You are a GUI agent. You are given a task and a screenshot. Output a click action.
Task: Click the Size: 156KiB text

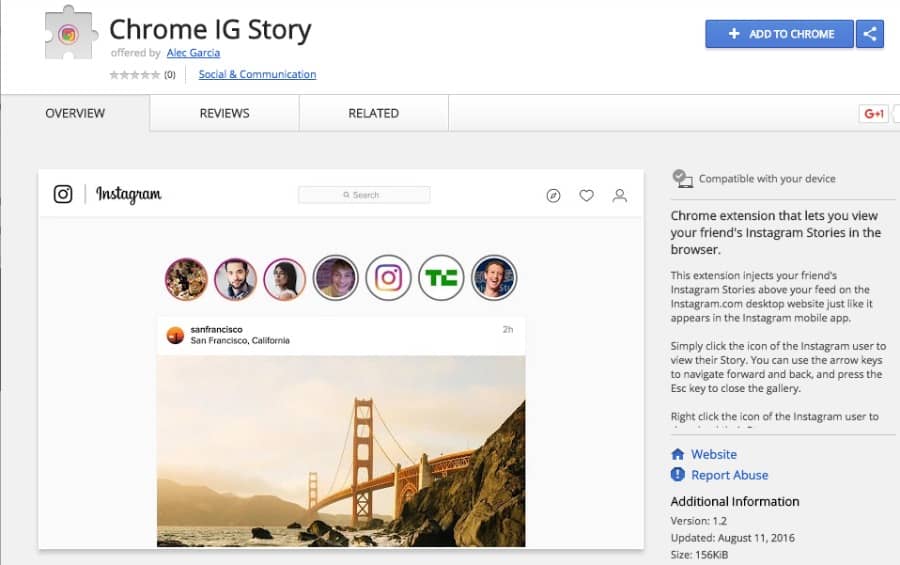699,555
